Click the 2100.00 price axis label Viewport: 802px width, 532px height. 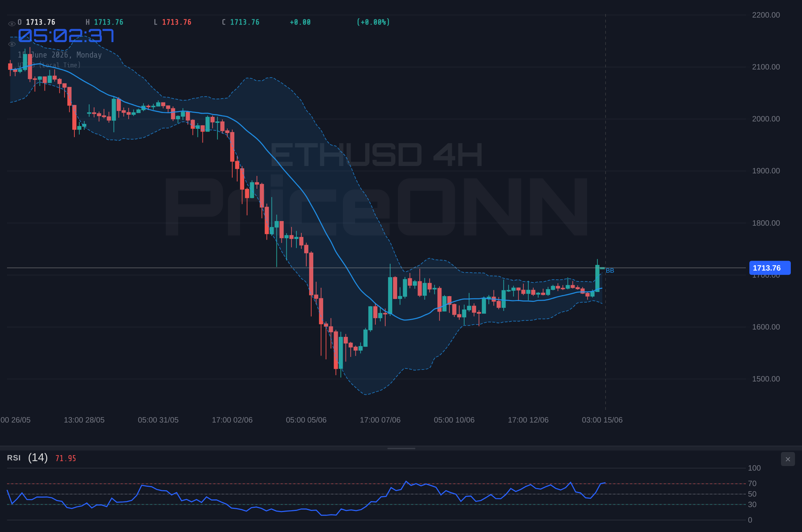coord(766,67)
